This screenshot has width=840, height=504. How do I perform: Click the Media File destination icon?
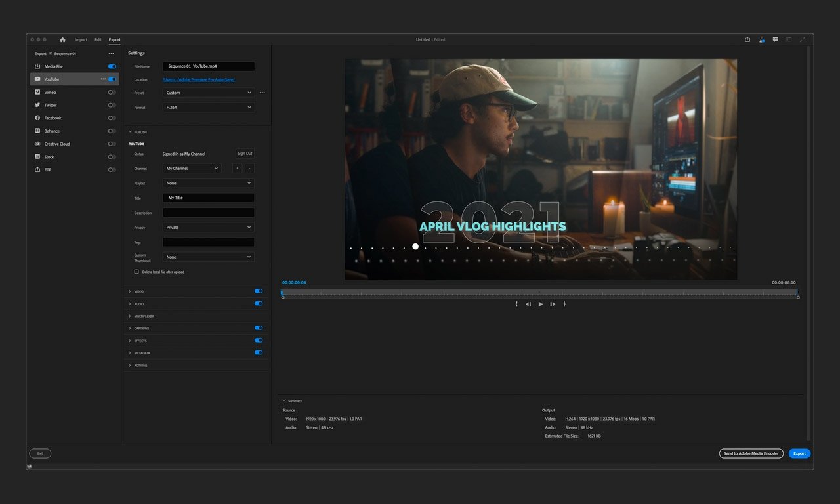click(x=38, y=66)
